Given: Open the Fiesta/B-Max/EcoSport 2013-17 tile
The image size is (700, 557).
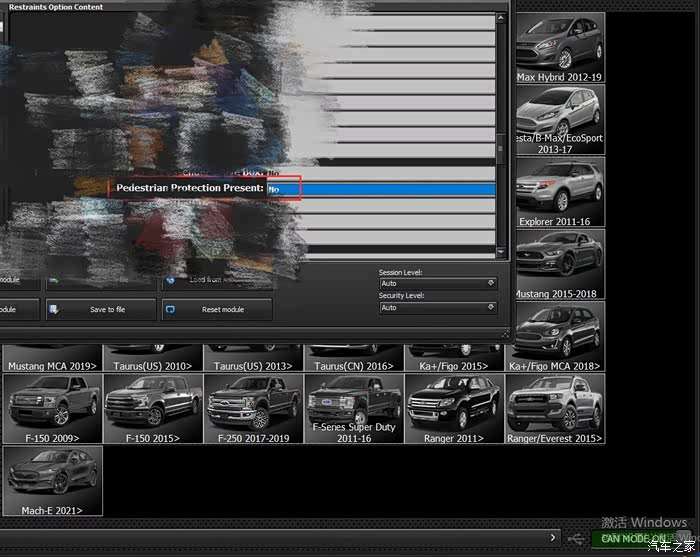Looking at the screenshot, I should [560, 120].
